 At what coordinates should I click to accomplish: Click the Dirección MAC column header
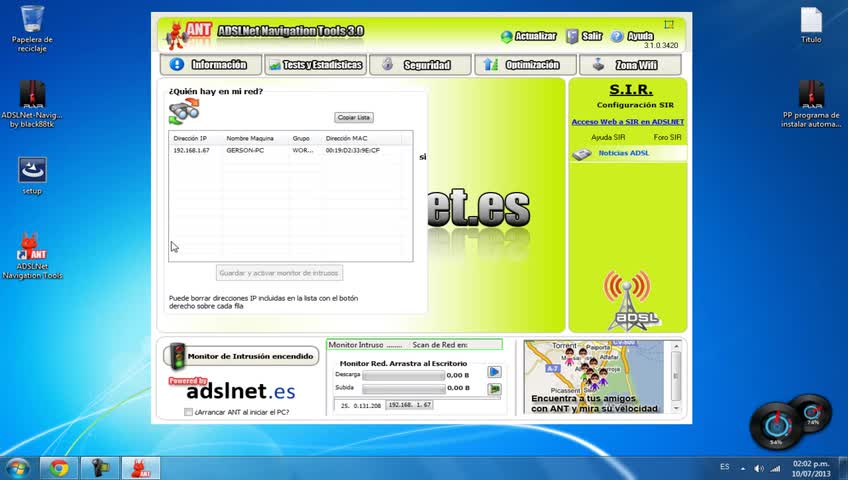coord(346,138)
